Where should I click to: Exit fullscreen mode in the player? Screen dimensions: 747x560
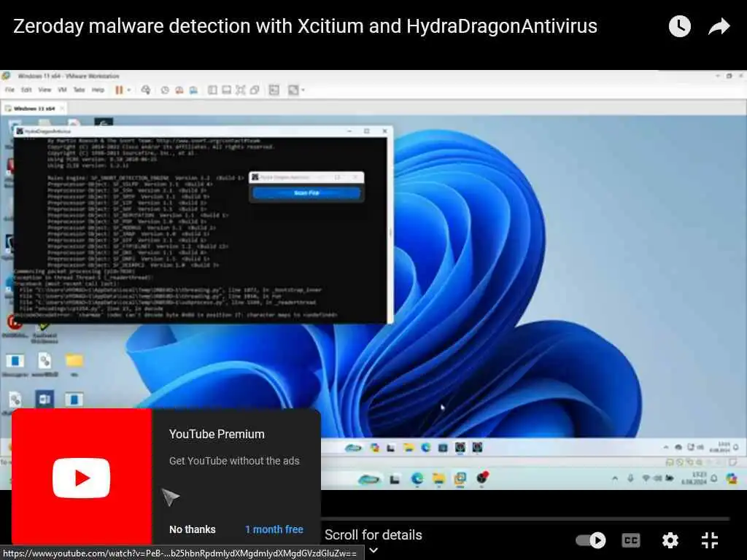point(710,540)
